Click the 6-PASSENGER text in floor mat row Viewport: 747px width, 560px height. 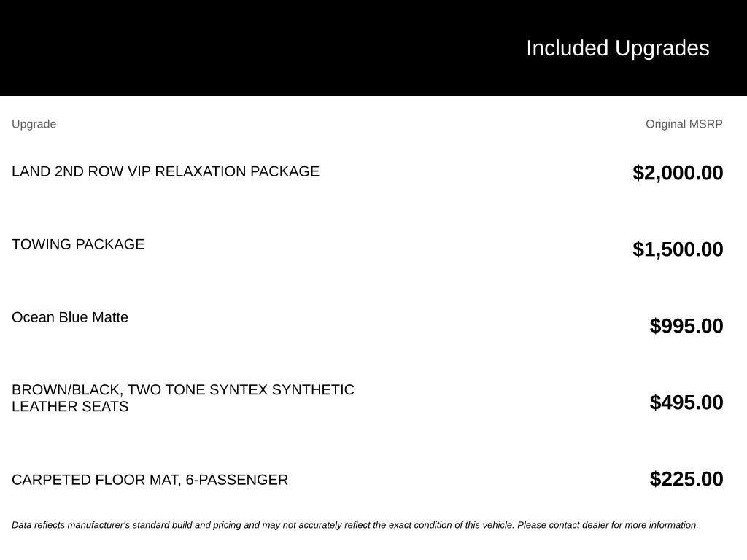pyautogui.click(x=237, y=480)
